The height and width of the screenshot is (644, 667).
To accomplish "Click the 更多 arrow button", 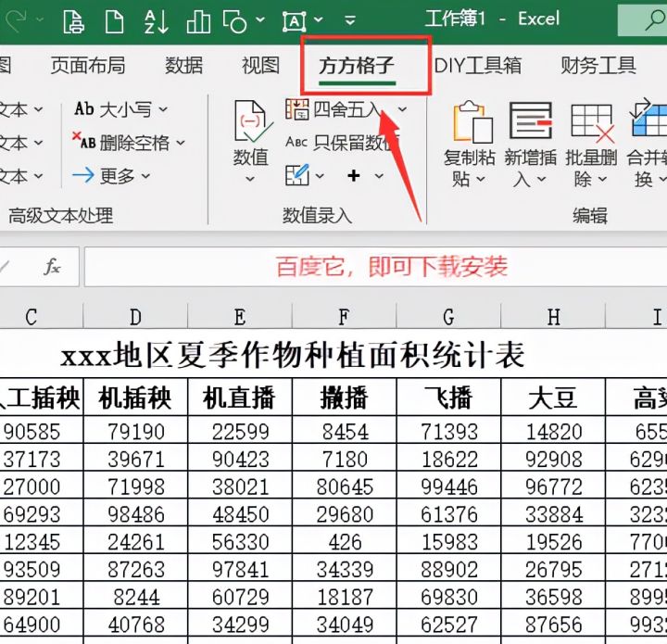I will 104,176.
